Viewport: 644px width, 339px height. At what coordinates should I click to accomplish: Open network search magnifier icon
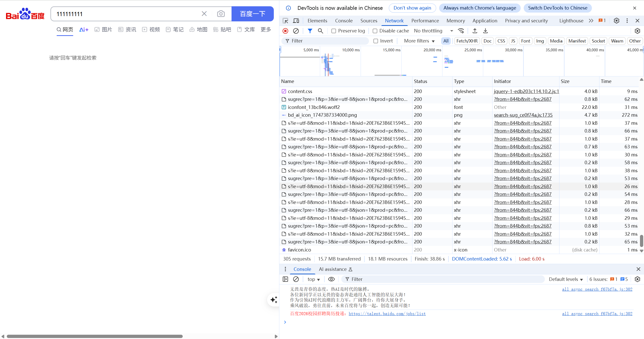(320, 31)
